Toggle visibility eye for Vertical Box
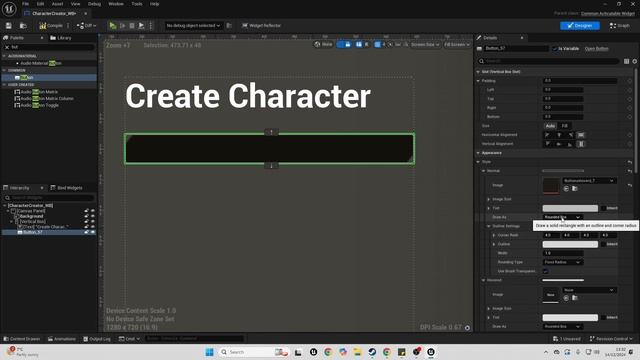The height and width of the screenshot is (360, 640). point(93,221)
